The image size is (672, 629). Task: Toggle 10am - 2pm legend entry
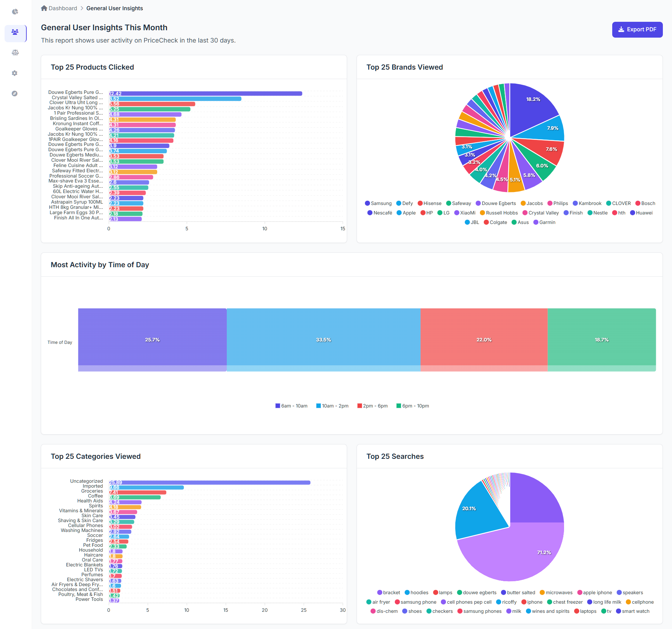[332, 406]
